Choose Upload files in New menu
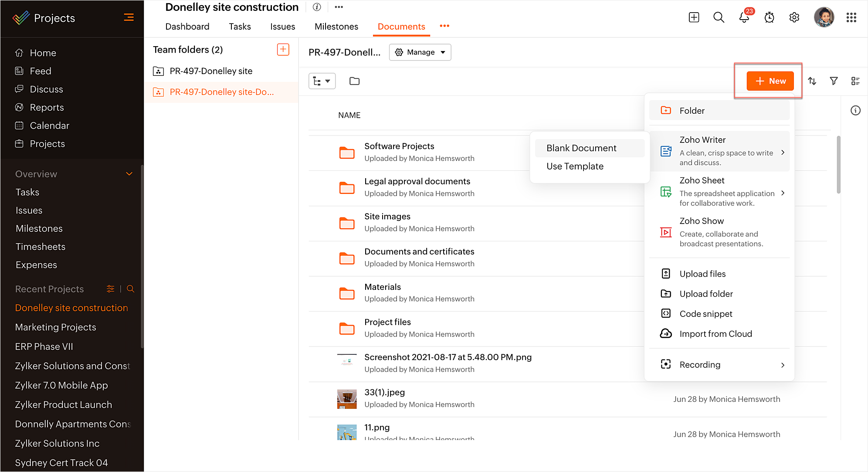Screen dimensions: 868x472 tap(702, 274)
